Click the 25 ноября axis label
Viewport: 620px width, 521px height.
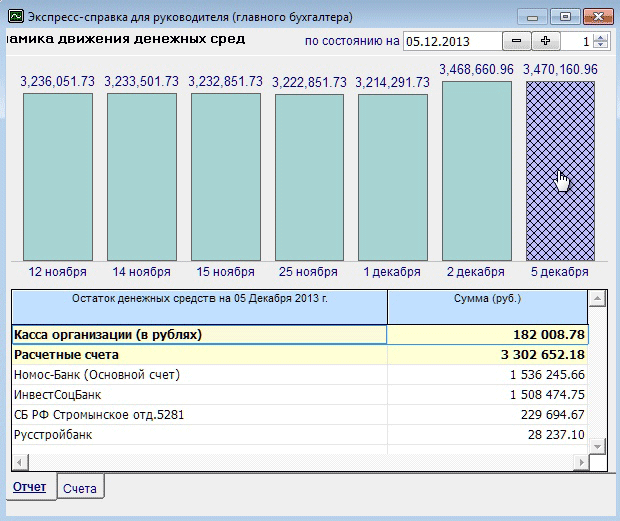[308, 272]
